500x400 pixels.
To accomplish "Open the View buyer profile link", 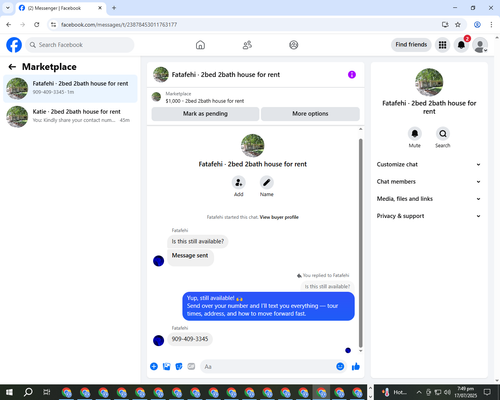I will (x=279, y=217).
